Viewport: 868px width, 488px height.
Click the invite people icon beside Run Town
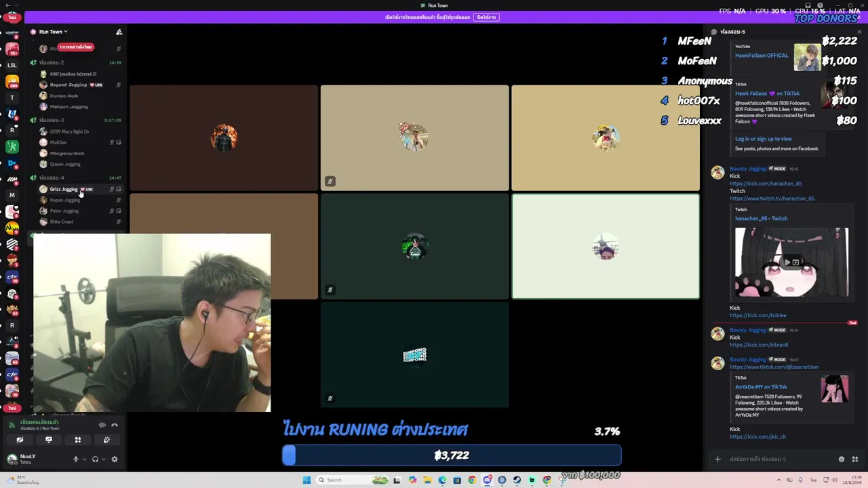pyautogui.click(x=119, y=32)
